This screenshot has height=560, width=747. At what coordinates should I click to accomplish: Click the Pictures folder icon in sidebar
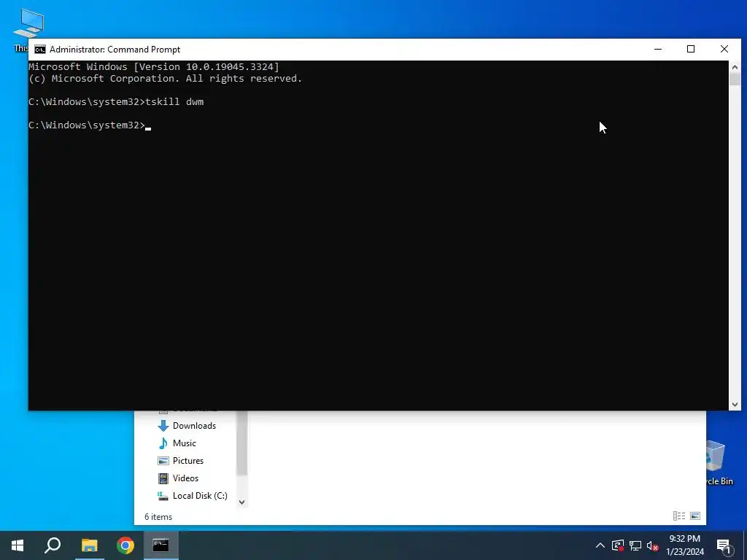click(163, 461)
